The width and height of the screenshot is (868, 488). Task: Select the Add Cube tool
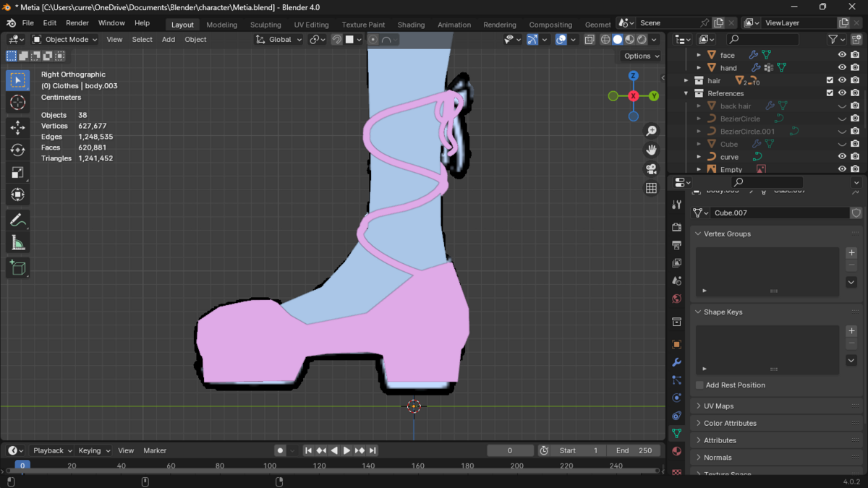click(x=18, y=267)
